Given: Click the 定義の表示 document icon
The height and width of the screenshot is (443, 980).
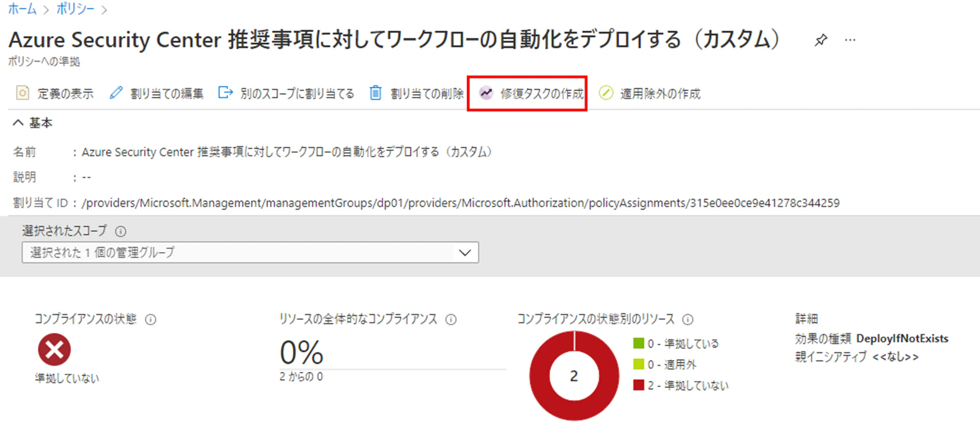Looking at the screenshot, I should pos(23,93).
